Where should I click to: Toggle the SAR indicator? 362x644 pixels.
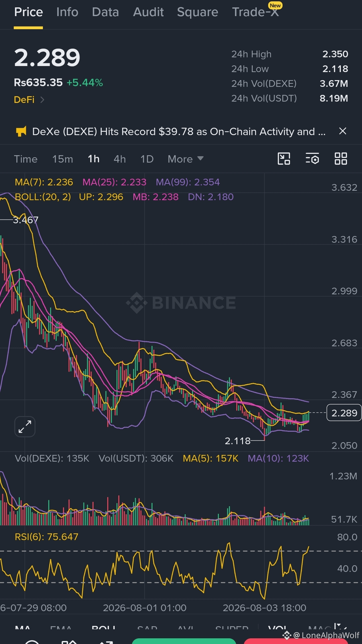click(x=147, y=628)
